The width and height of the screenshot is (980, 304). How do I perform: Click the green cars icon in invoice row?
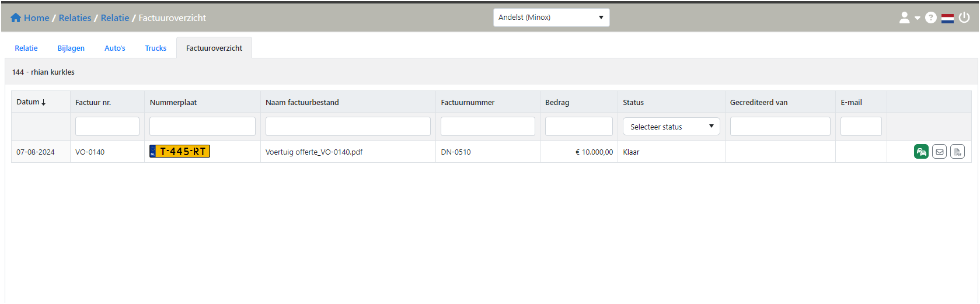coord(921,152)
